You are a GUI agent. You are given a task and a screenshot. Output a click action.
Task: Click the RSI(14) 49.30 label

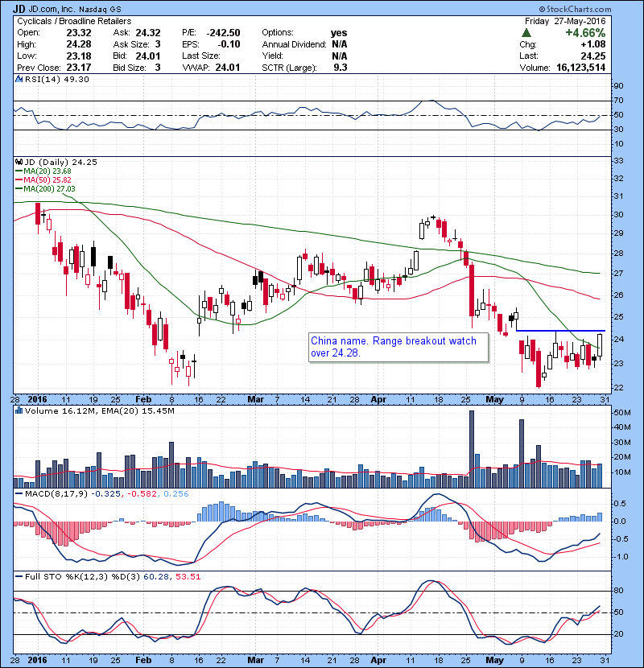coord(56,79)
